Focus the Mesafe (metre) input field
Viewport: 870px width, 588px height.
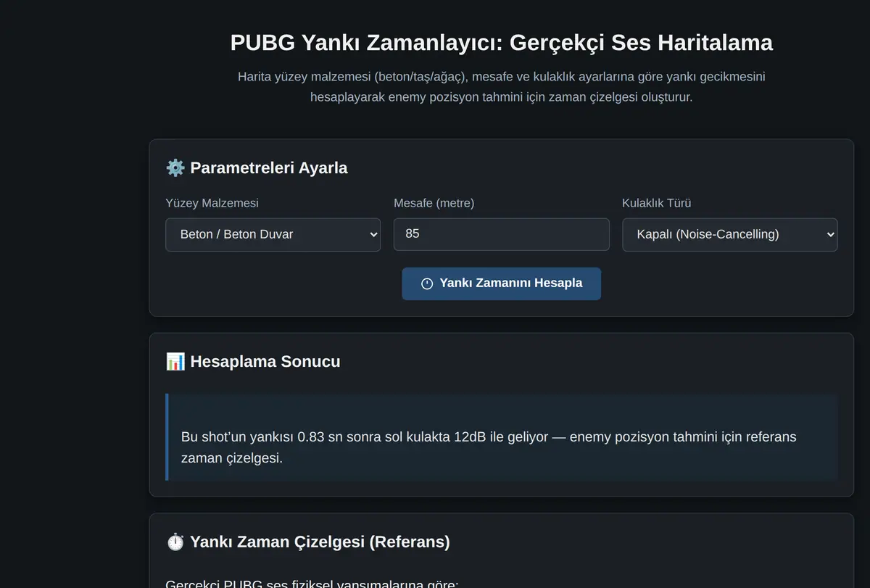coord(501,234)
